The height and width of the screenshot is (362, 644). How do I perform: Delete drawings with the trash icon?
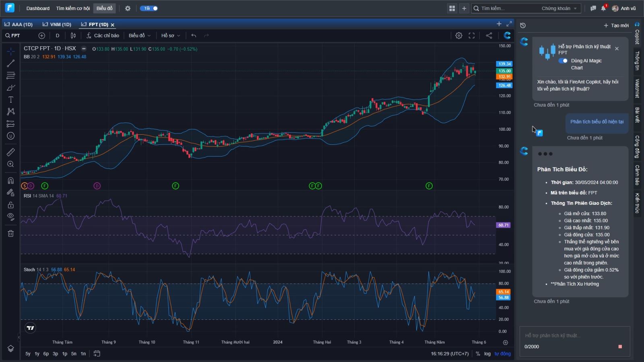point(11,233)
